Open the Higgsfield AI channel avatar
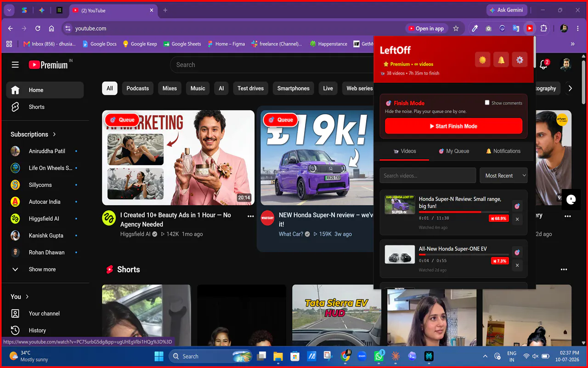This screenshot has width=588, height=368. click(x=109, y=218)
